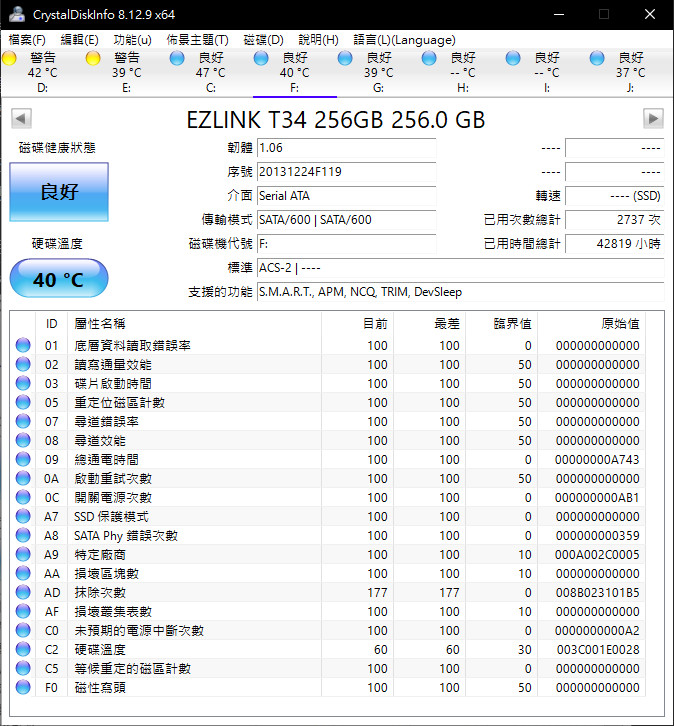Click power on hours 42819 小時
Image resolution: width=674 pixels, height=726 pixels.
pos(615,244)
